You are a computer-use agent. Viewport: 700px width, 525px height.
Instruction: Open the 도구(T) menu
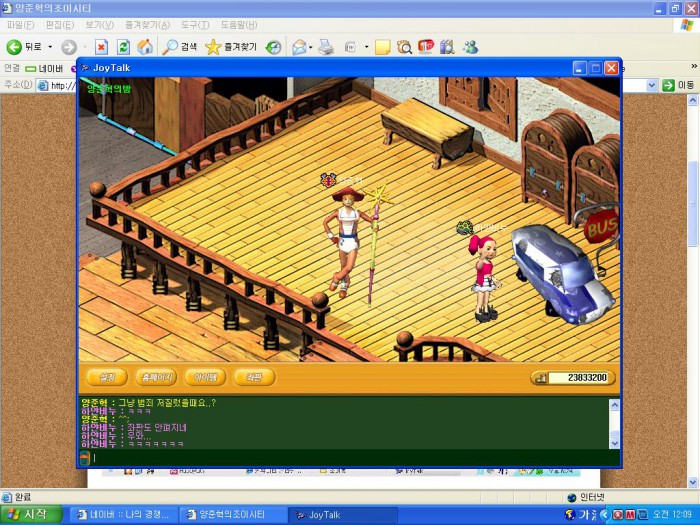click(195, 25)
